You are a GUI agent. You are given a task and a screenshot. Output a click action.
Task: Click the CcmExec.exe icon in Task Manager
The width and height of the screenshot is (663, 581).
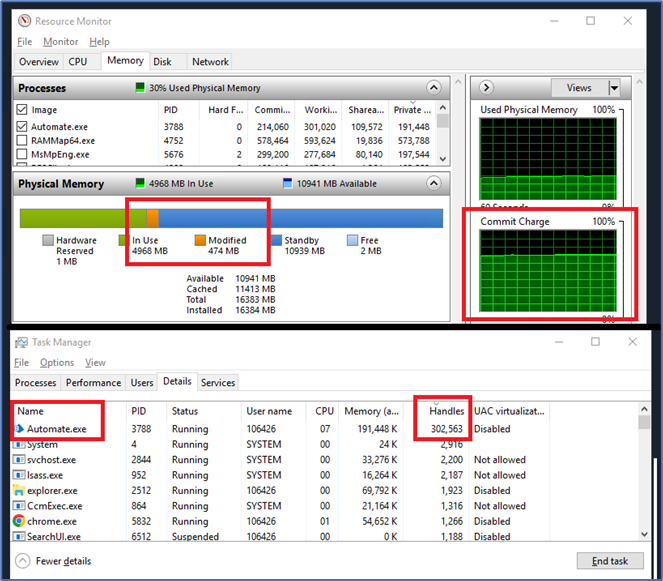click(19, 506)
